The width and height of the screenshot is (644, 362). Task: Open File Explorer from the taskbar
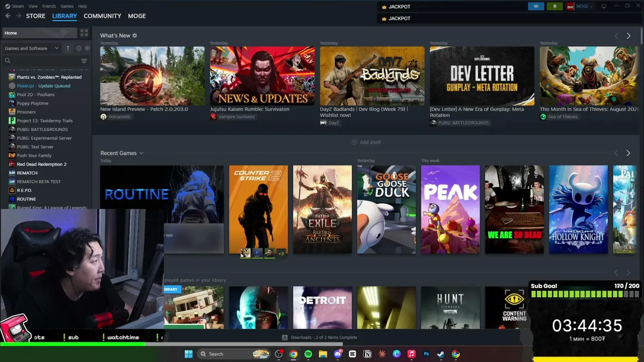tap(323, 354)
